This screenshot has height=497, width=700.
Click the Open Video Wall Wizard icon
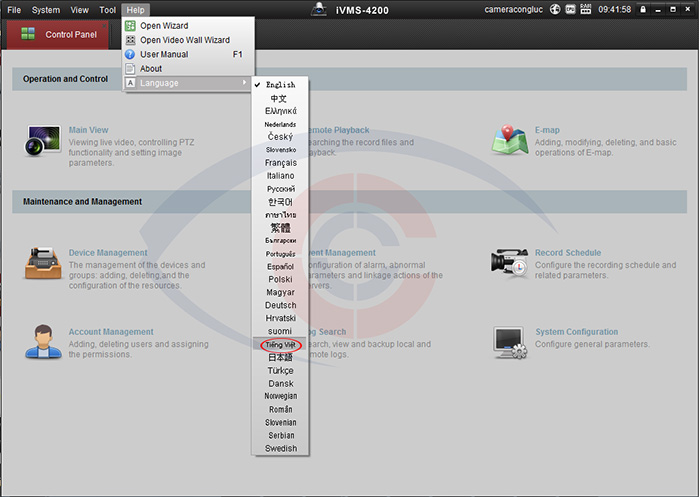click(130, 40)
